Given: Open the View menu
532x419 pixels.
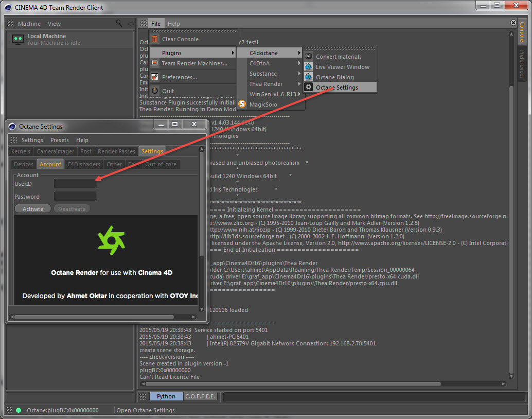Looking at the screenshot, I should click(55, 24).
